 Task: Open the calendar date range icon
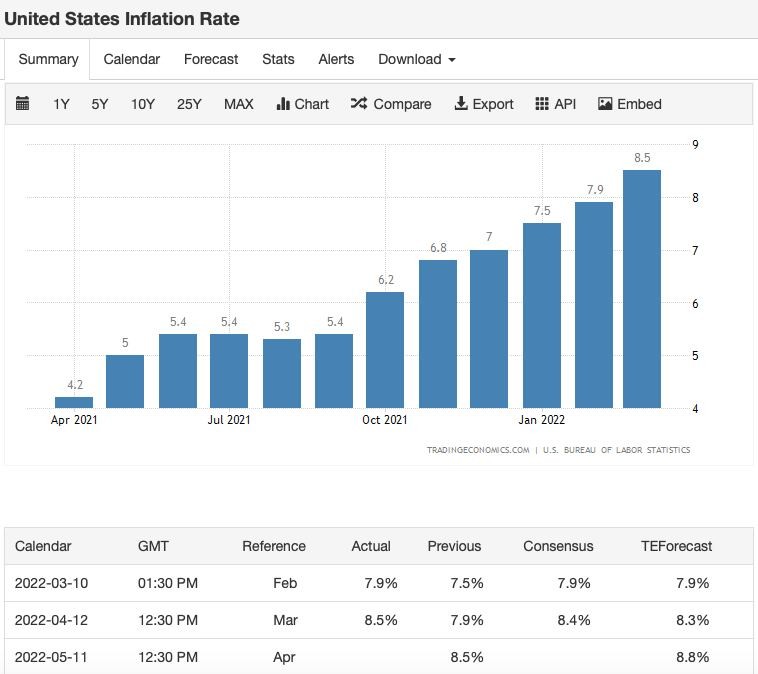(x=22, y=103)
